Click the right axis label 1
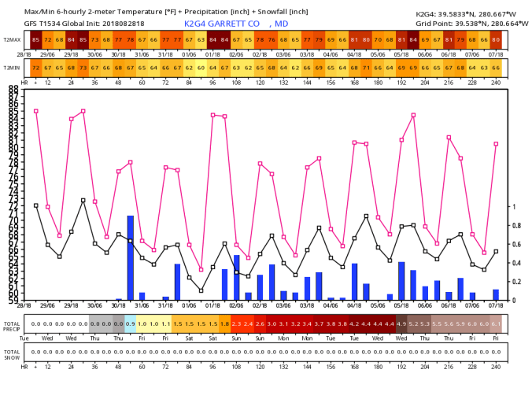Viewport: 532px width, 399px height. tap(514, 207)
